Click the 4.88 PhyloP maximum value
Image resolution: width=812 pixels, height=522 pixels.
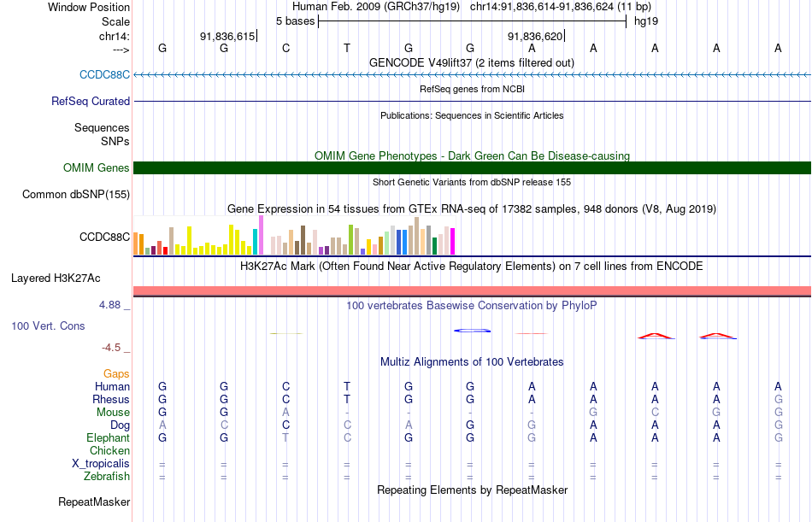tap(109, 304)
